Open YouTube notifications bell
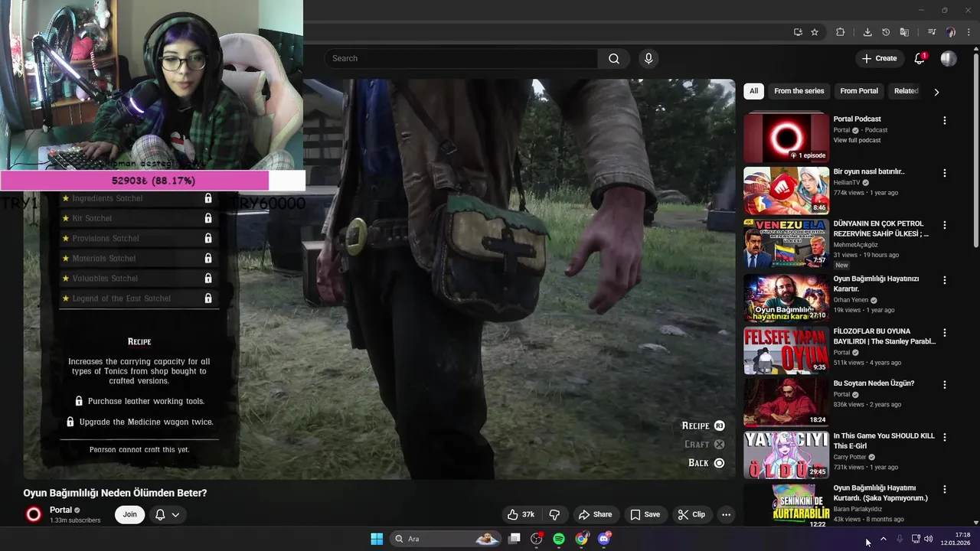Screen dimensions: 980x551 tap(920, 59)
